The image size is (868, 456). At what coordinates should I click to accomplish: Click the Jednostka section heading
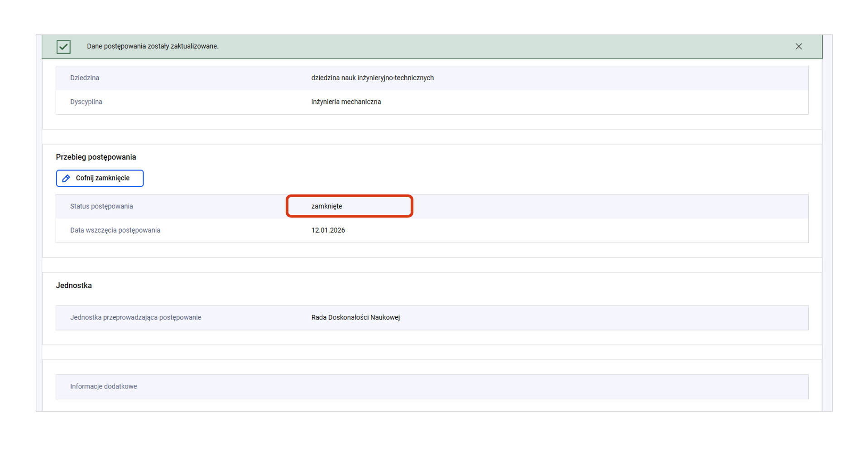[x=74, y=286]
